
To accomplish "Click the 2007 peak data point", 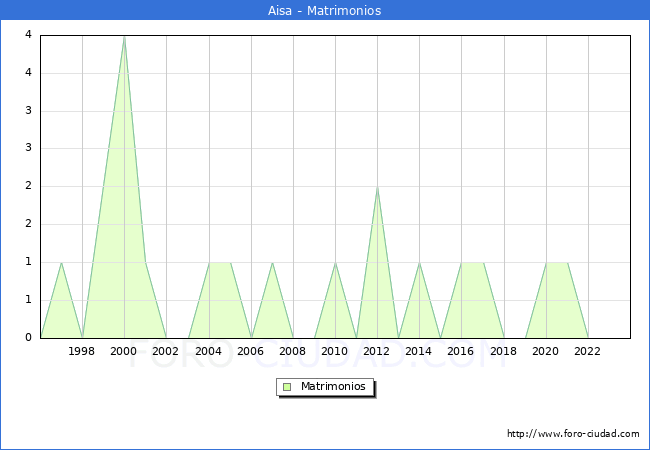I will click(272, 262).
